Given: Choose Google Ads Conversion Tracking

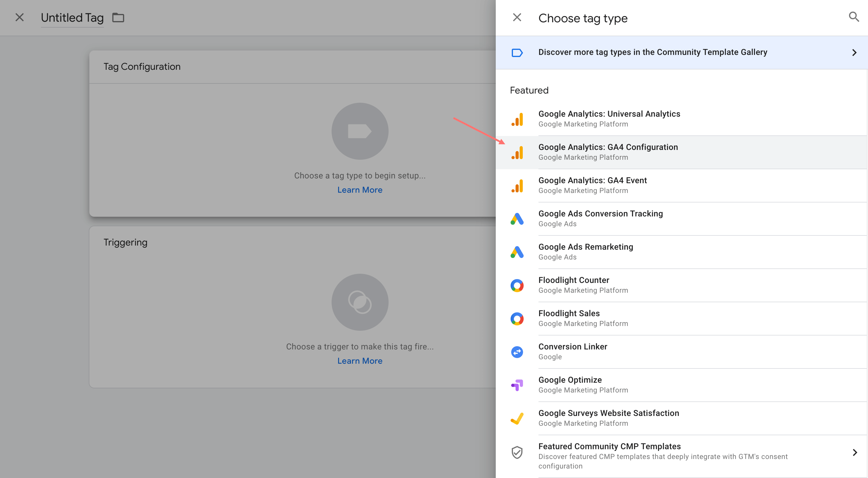Looking at the screenshot, I should click(681, 219).
